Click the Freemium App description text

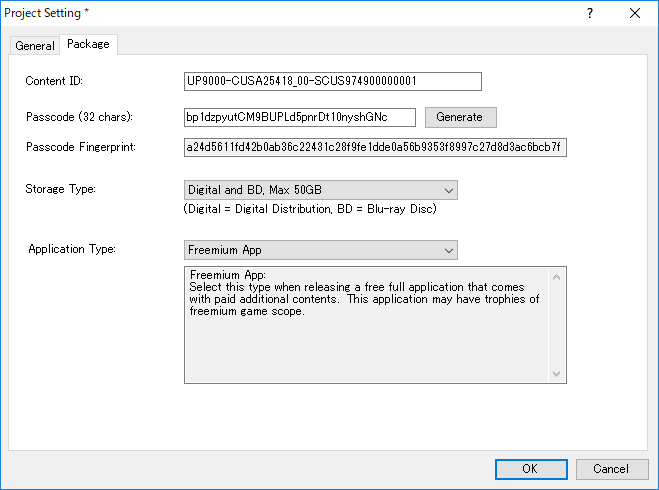coord(364,293)
